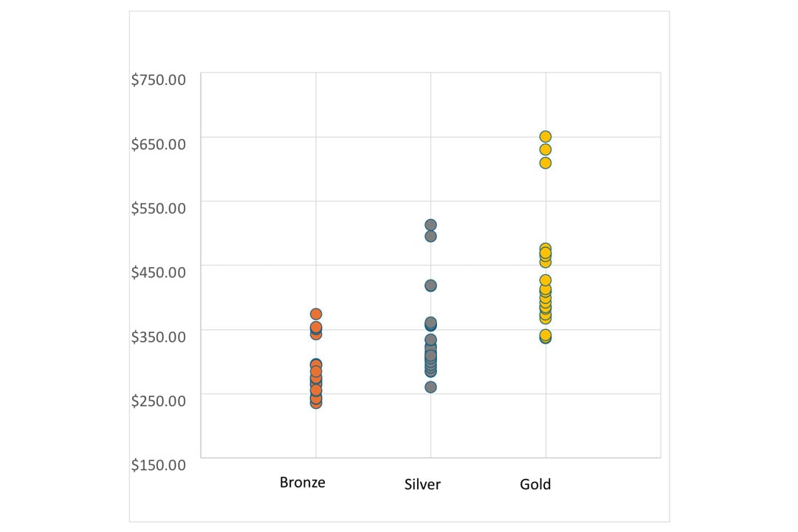798x532 pixels.
Task: Select the $650.00 axis label
Action: click(x=158, y=144)
